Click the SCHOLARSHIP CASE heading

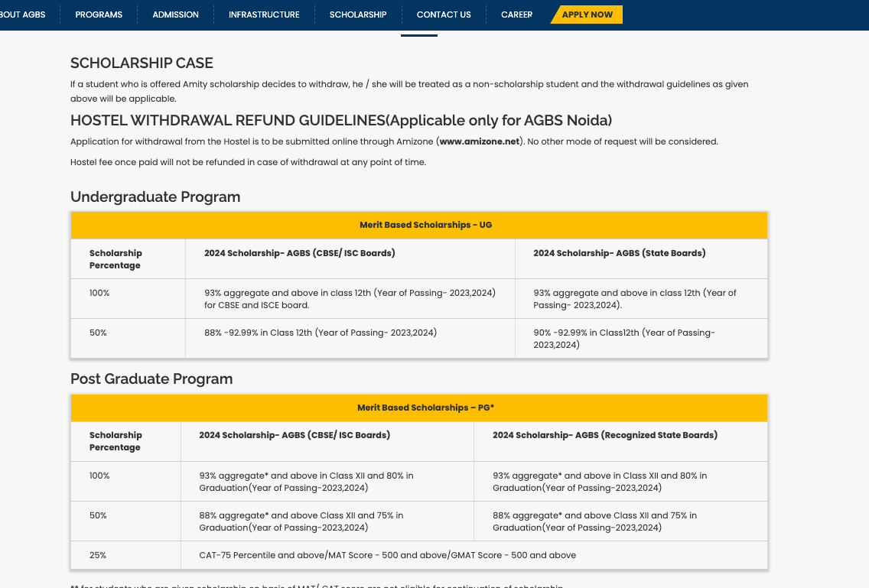click(x=142, y=63)
